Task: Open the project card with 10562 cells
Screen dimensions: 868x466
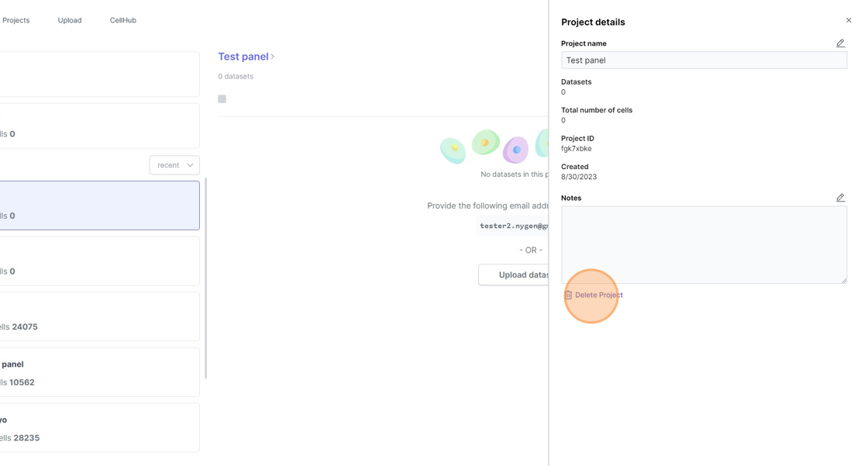Action: [x=99, y=372]
